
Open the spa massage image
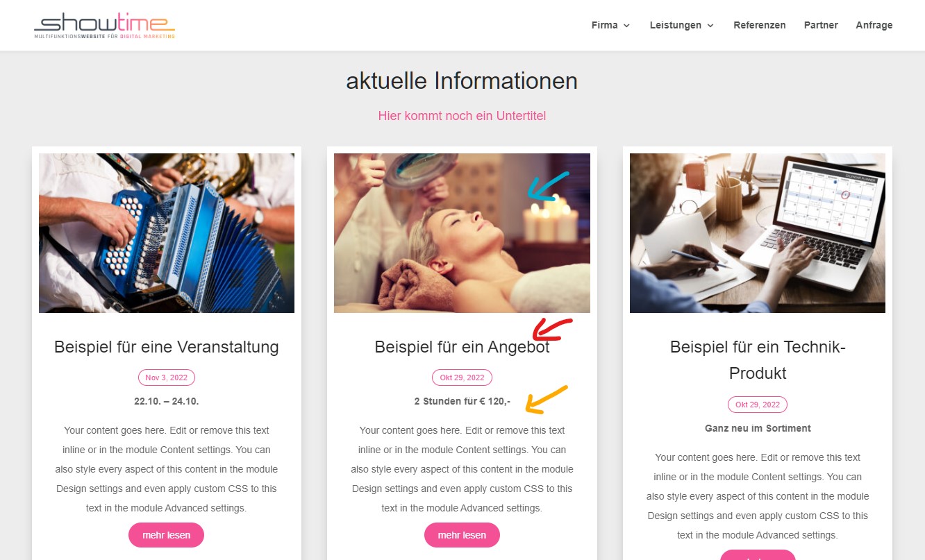tap(462, 233)
